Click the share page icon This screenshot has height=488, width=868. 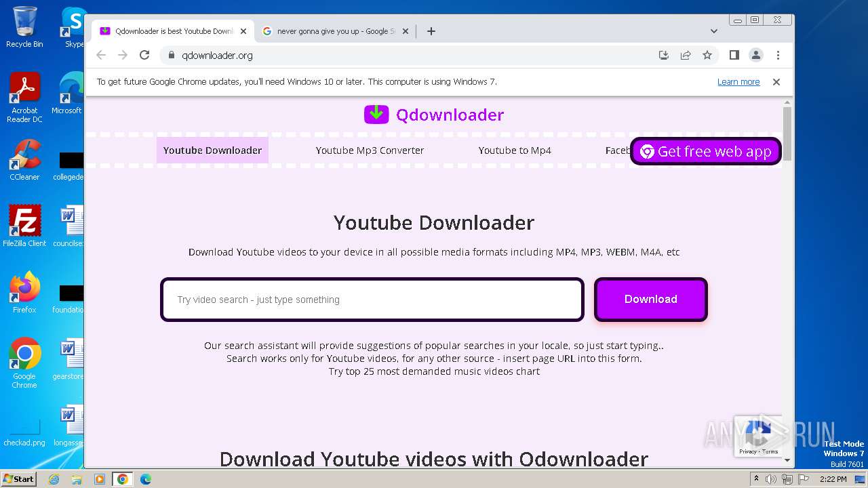click(686, 55)
